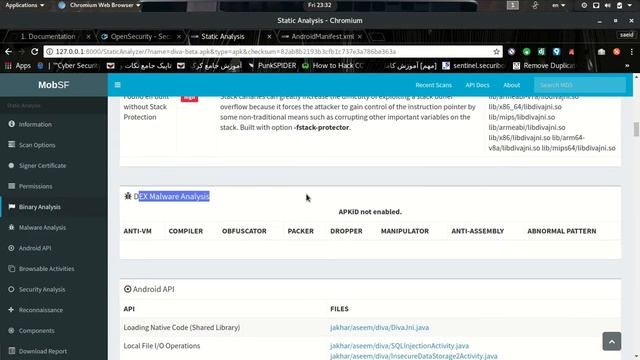Viewport: 640px width, 360px height.
Task: Click the scroll-to-top arrow button
Action: 611,341
